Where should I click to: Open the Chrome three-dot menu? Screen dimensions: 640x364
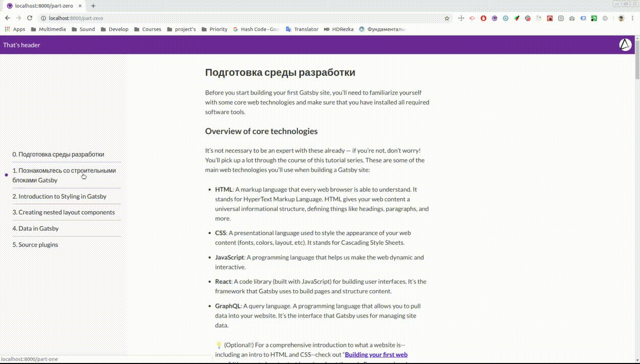pyautogui.click(x=632, y=18)
